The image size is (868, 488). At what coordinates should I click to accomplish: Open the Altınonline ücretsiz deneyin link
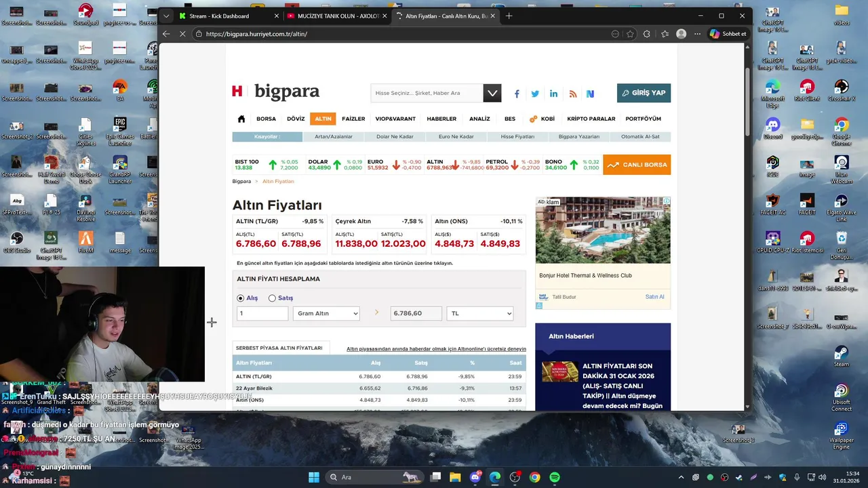[436, 349]
